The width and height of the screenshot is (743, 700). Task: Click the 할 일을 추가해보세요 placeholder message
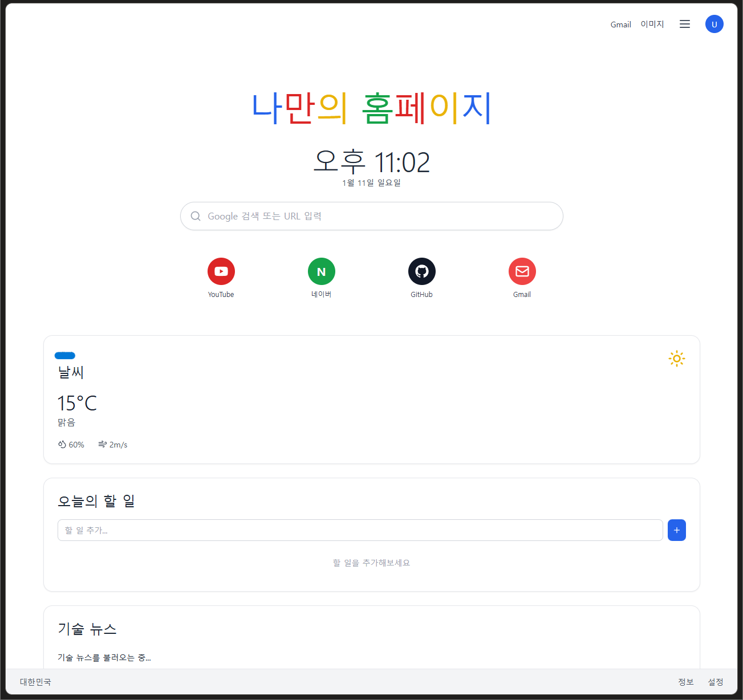point(372,563)
